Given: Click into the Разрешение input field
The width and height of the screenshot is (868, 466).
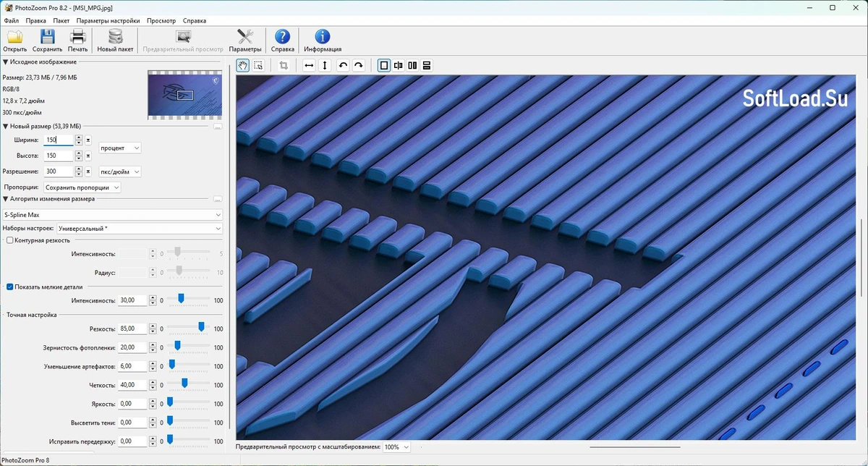Looking at the screenshot, I should (59, 171).
